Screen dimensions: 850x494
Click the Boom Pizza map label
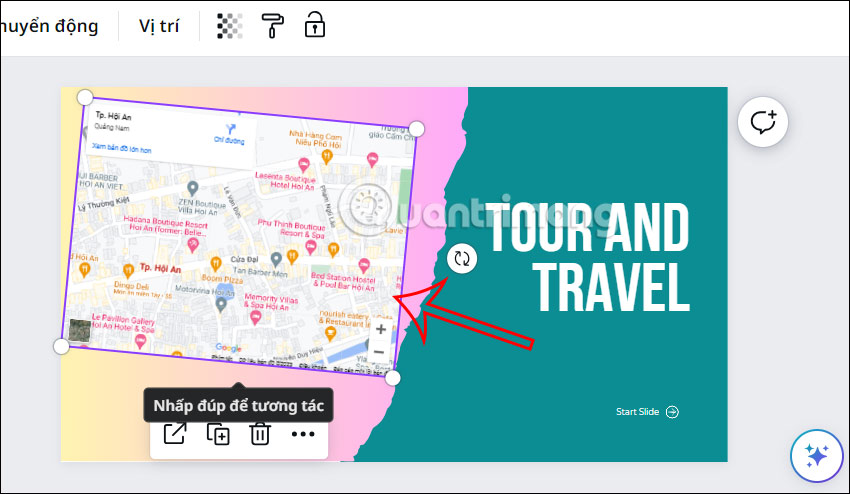click(x=222, y=279)
